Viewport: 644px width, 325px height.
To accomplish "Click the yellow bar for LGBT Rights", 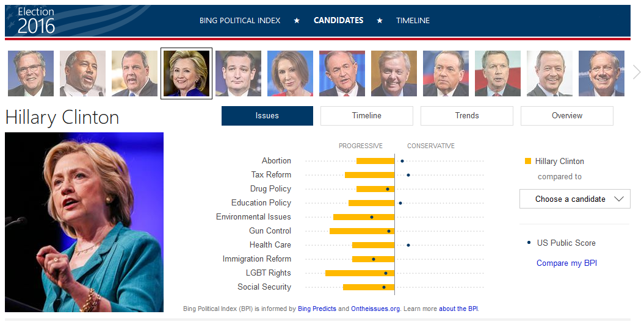I will 360,273.
